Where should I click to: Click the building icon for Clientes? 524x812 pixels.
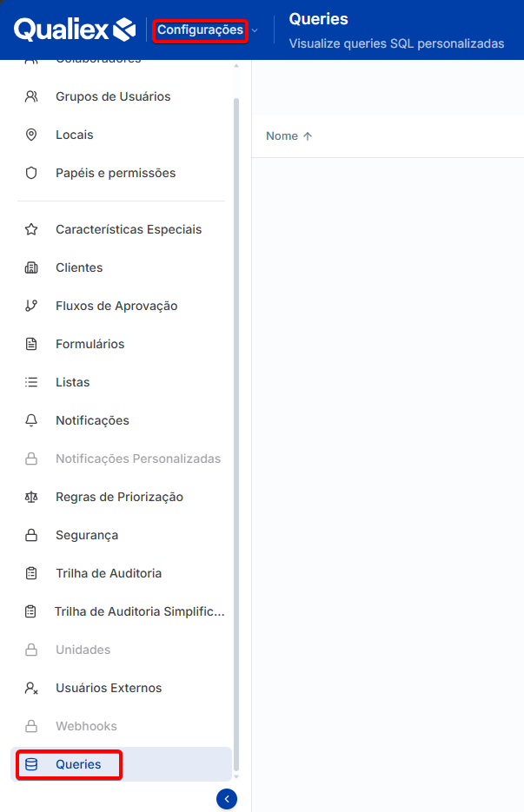pyautogui.click(x=31, y=267)
